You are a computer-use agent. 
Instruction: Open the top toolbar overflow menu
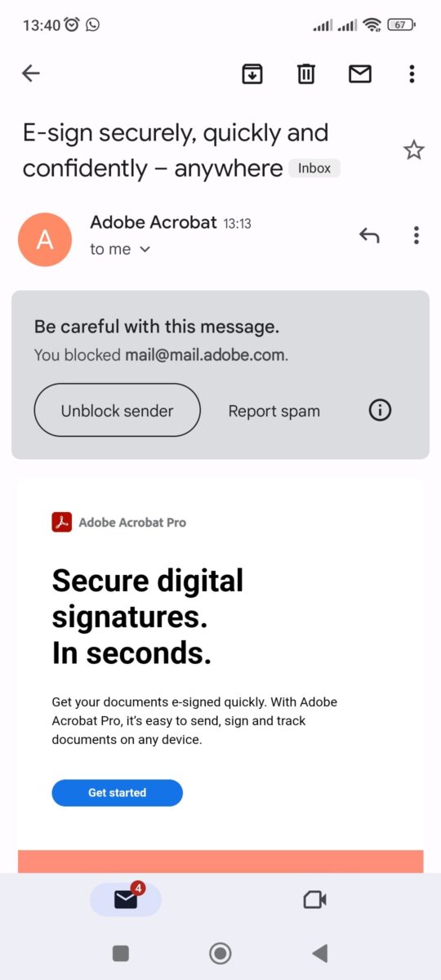coord(412,73)
